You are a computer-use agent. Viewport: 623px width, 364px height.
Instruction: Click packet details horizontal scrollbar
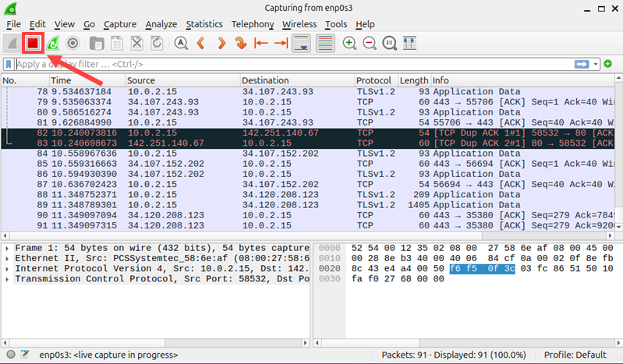coord(155,342)
